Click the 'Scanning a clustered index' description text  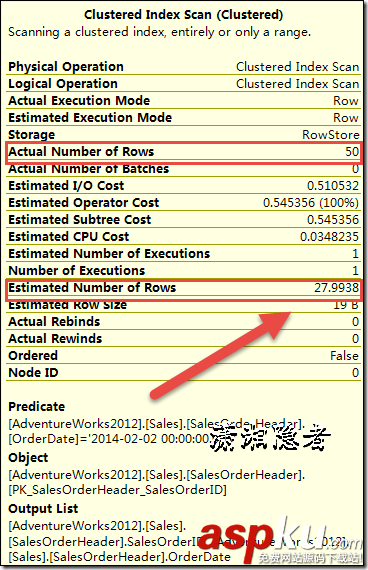click(x=160, y=32)
